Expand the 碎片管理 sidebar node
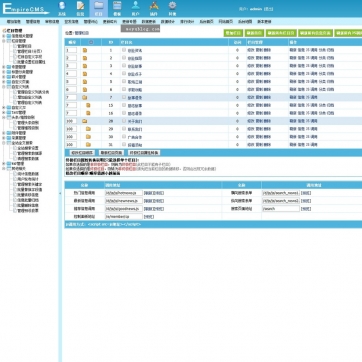The height and width of the screenshot is (362, 362). tap(4, 77)
